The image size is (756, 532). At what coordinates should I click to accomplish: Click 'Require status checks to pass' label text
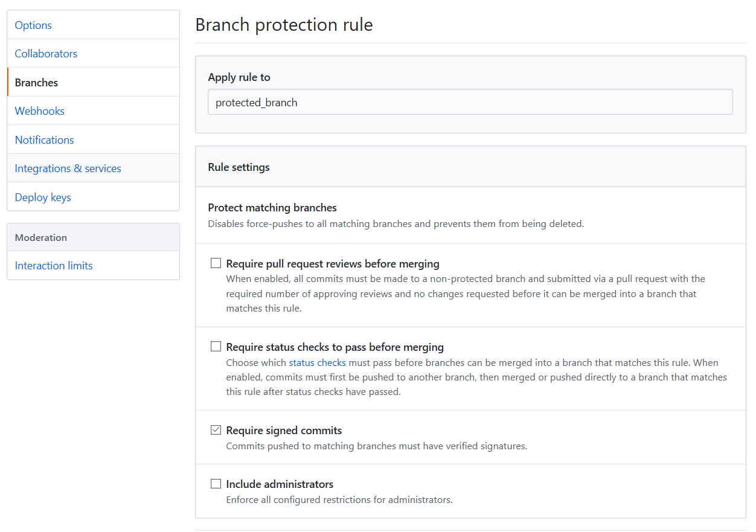[335, 347]
